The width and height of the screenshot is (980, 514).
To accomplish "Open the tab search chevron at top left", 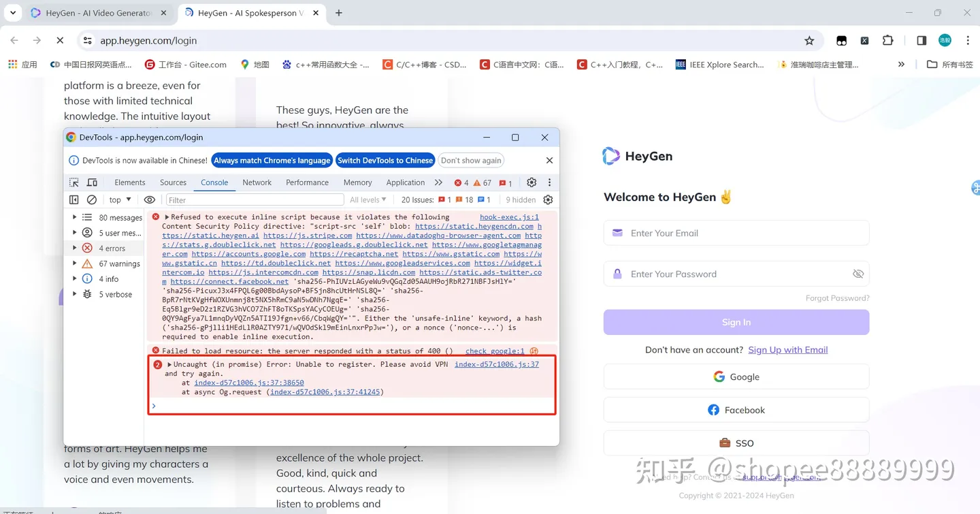I will pos(13,13).
